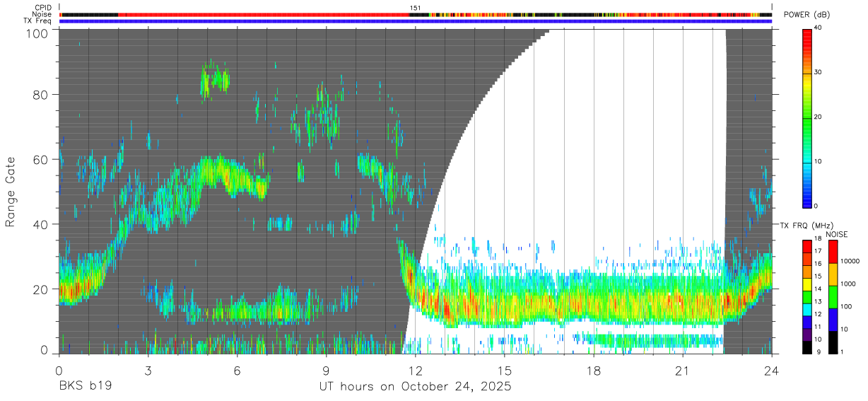Screen dimensions: 868x401
Task: Click range gate 20 axis label
Action: (x=41, y=289)
